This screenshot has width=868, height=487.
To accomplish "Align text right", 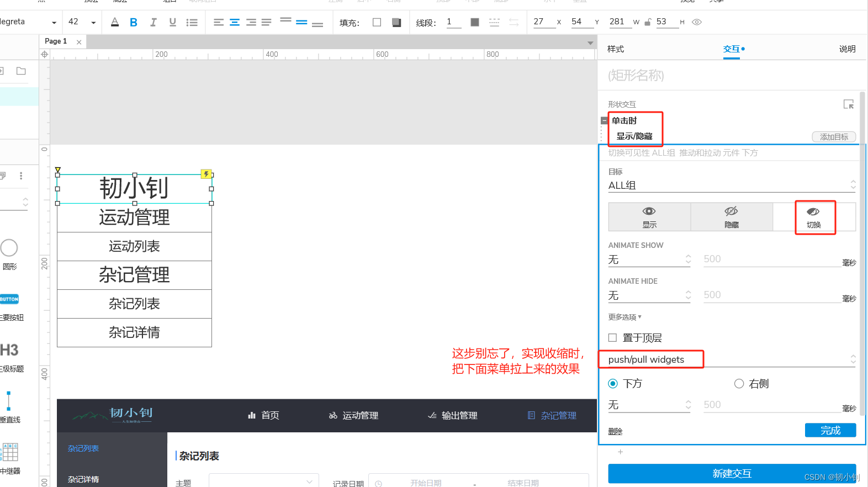I will tap(251, 22).
